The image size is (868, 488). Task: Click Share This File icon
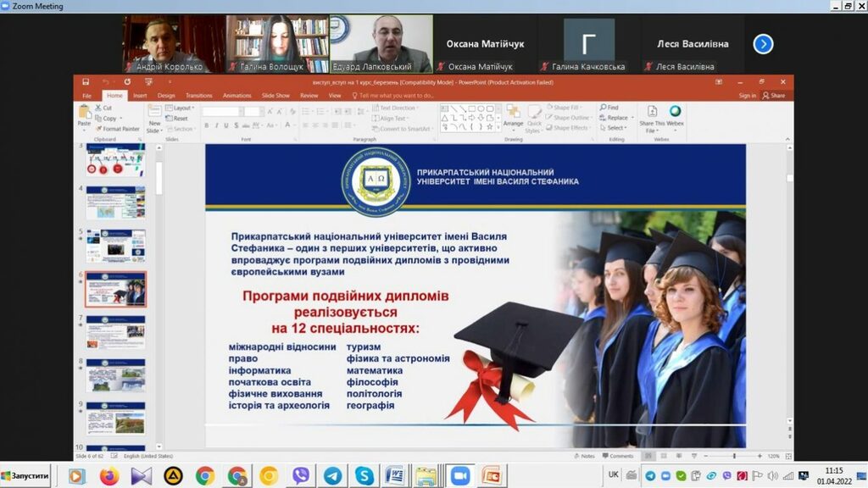click(651, 114)
